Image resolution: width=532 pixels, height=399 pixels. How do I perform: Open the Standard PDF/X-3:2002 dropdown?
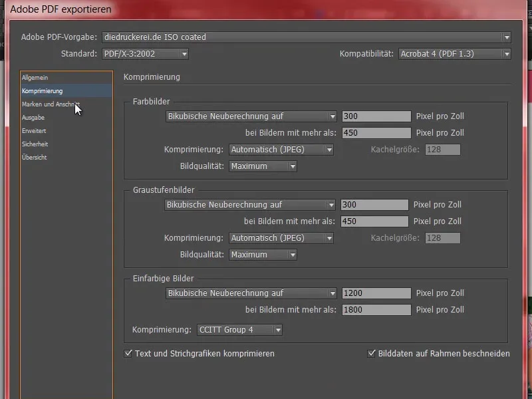point(145,54)
